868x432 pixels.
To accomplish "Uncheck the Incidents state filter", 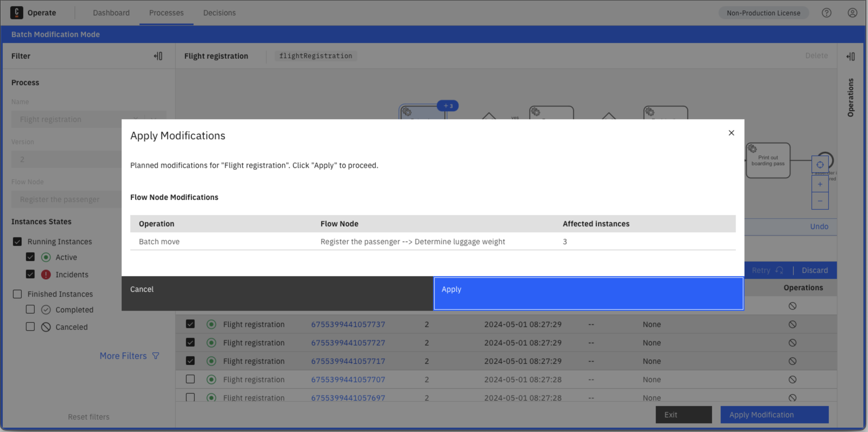I will tap(30, 274).
